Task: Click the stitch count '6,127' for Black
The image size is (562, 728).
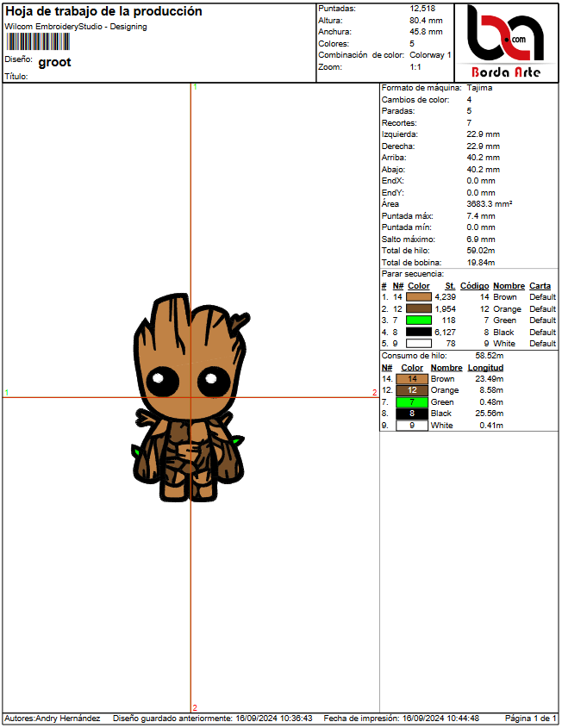Action: pyautogui.click(x=445, y=333)
